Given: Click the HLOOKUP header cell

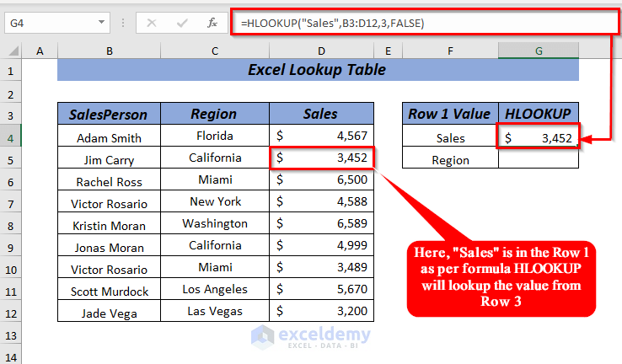Looking at the screenshot, I should (x=539, y=114).
